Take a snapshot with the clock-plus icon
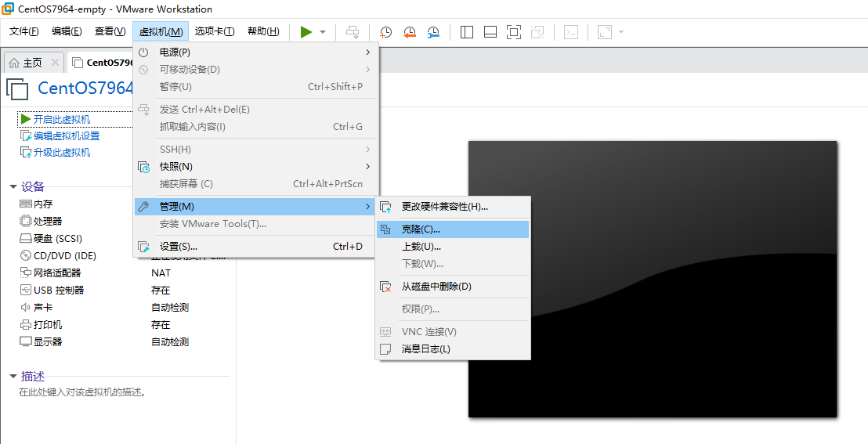 pyautogui.click(x=385, y=32)
